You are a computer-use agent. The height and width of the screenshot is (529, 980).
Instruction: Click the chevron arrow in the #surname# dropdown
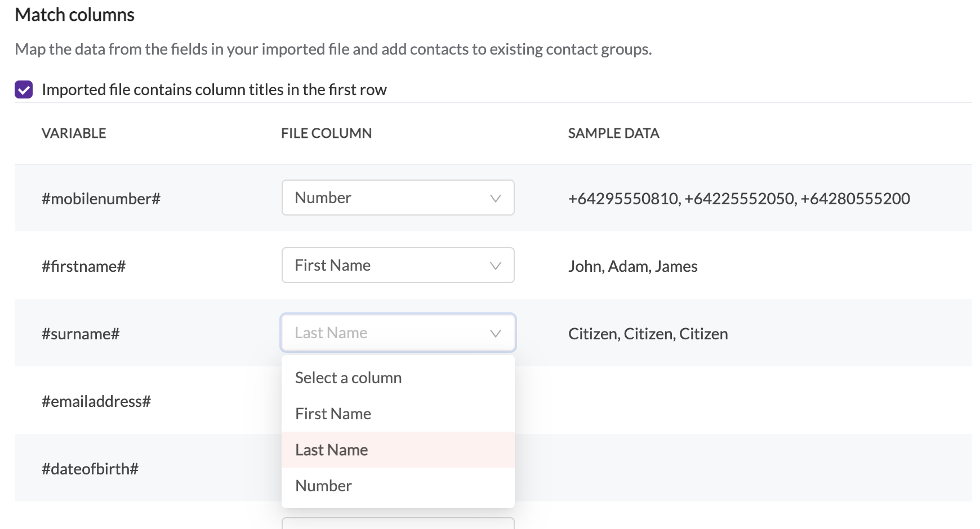[495, 333]
